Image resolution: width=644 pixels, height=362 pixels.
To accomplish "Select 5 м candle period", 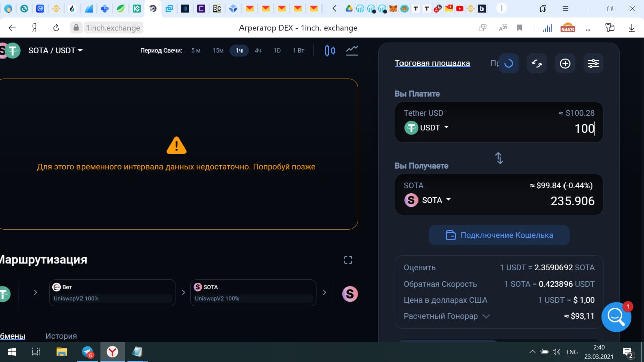I will [196, 51].
